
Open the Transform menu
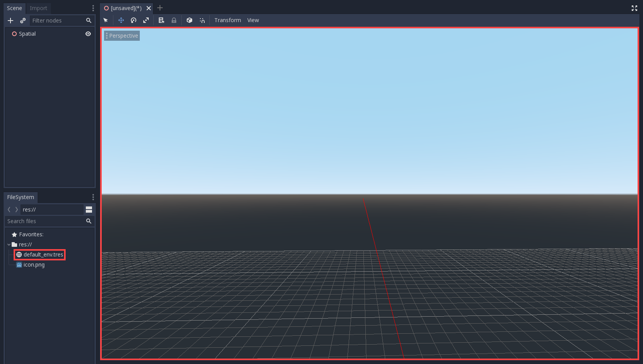(228, 20)
